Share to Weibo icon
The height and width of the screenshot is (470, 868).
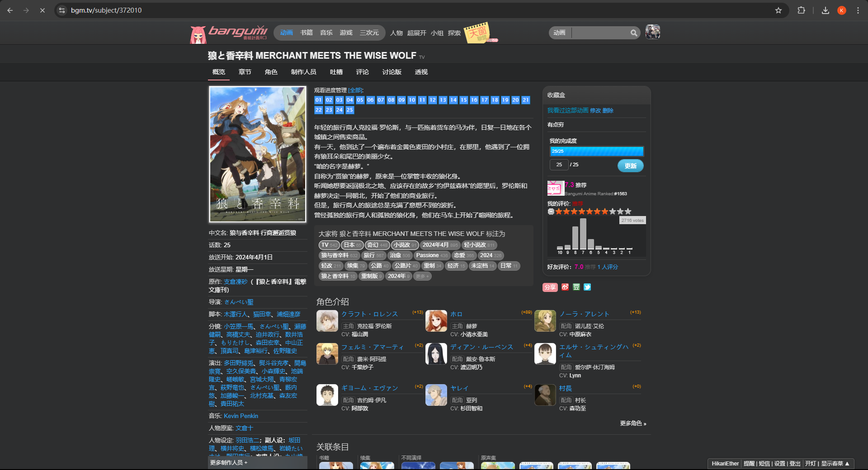pyautogui.click(x=565, y=287)
